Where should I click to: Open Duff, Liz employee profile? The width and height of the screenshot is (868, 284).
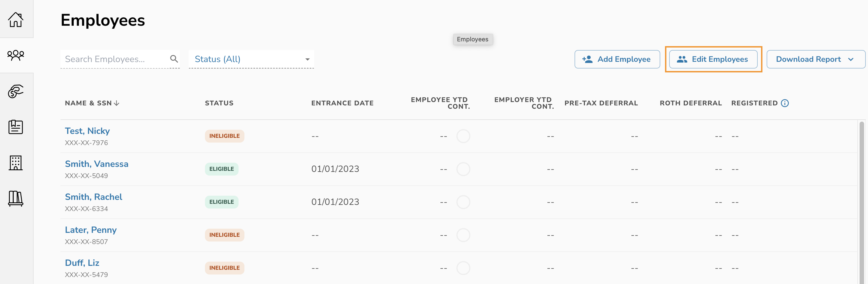pyautogui.click(x=82, y=263)
